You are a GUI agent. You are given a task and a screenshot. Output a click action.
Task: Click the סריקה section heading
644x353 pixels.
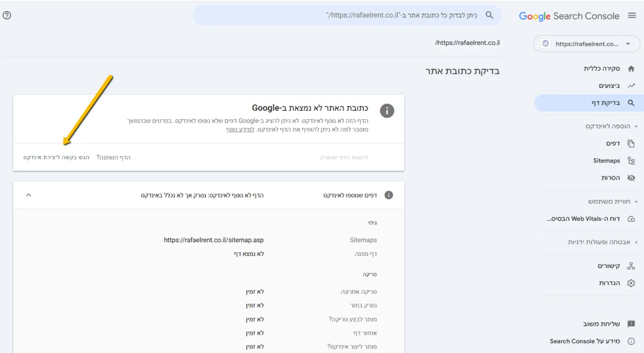tap(370, 274)
